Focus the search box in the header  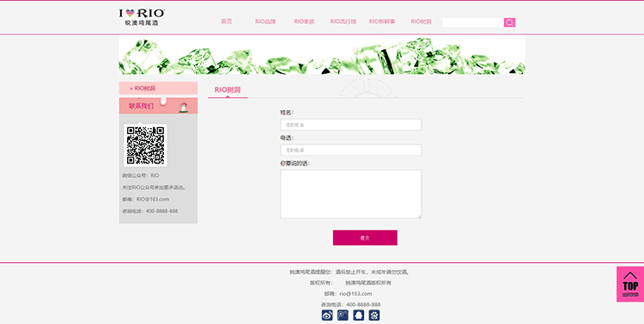coord(473,22)
